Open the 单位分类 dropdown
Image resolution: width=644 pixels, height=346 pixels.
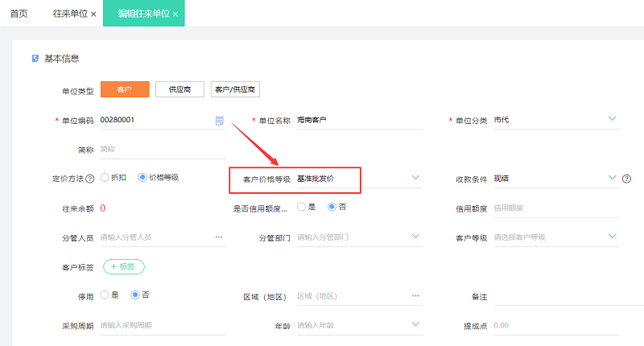(x=612, y=120)
